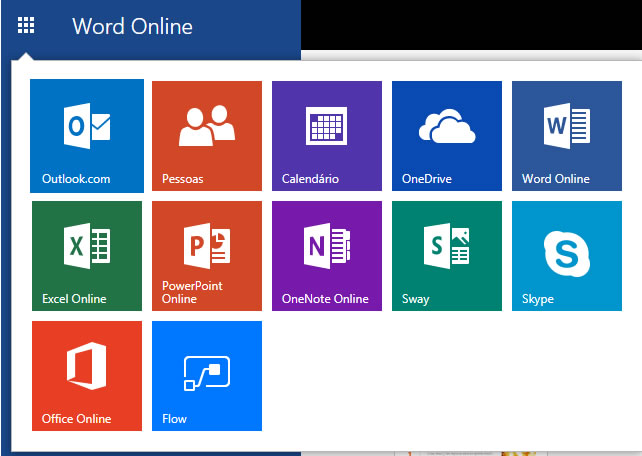
Task: Launch the Flow tile
Action: coord(207,376)
